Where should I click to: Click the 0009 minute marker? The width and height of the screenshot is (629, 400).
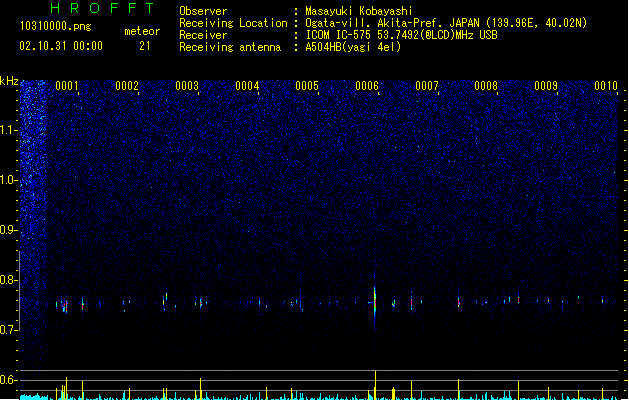point(546,86)
